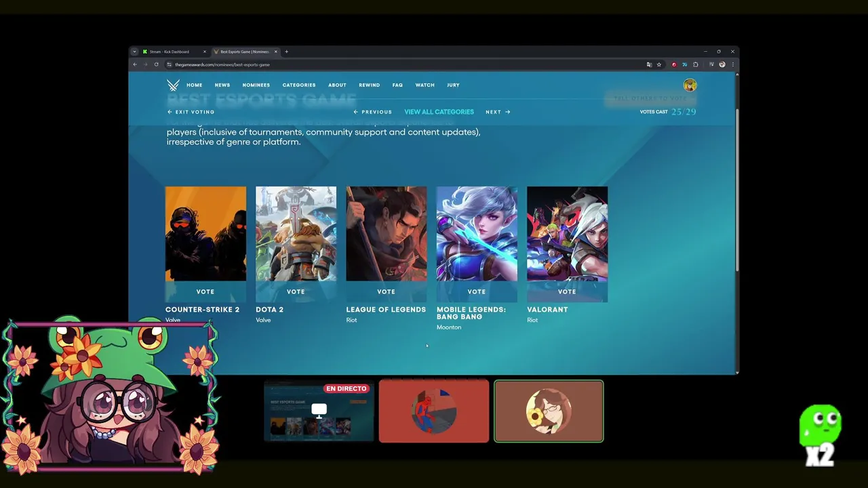The height and width of the screenshot is (488, 868).
Task: Click the EXIT VOTING link
Action: click(191, 112)
